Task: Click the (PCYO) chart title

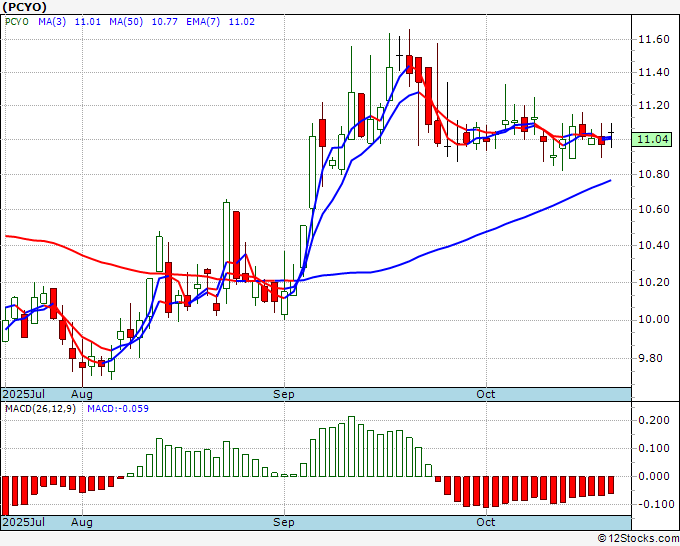Action: 24,7
